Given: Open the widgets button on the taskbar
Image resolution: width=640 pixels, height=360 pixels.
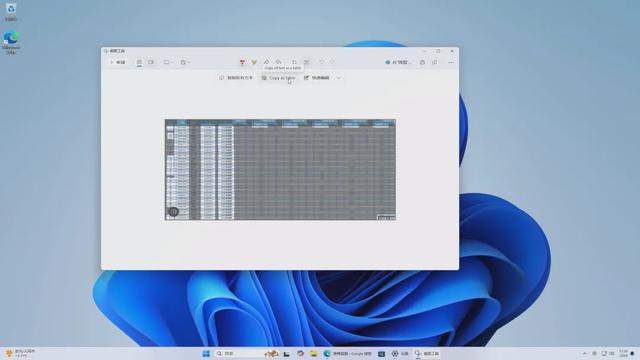Looking at the screenshot, I should click(x=20, y=353).
